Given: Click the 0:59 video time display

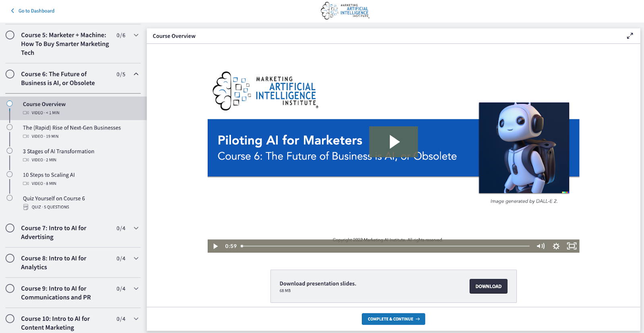Looking at the screenshot, I should pyautogui.click(x=231, y=246).
